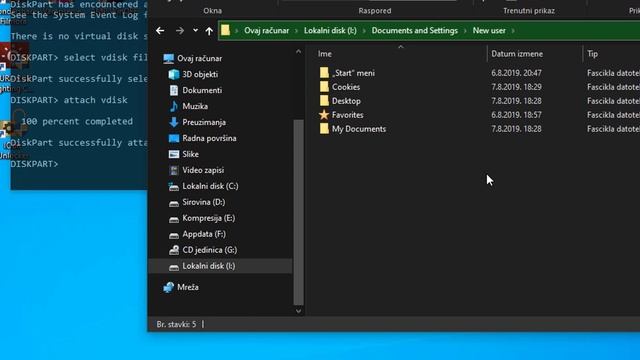Select 'New user' breadcrumb segment

(x=489, y=31)
